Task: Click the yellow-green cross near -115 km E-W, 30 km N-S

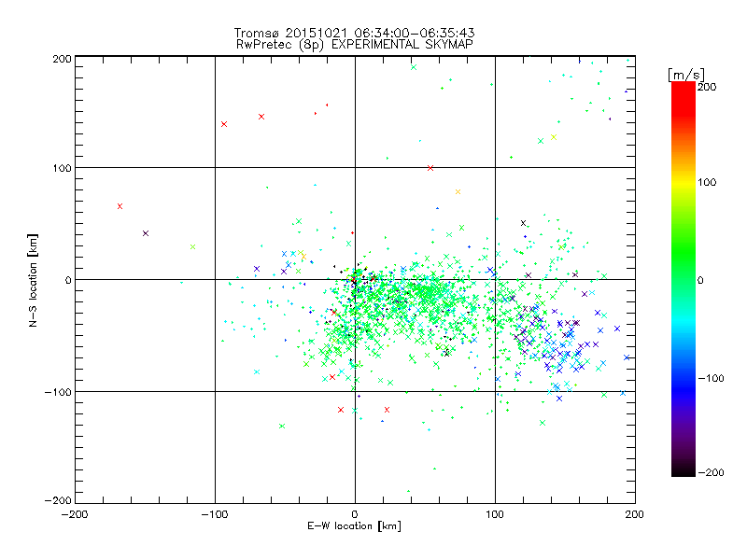Action: pyautogui.click(x=193, y=246)
